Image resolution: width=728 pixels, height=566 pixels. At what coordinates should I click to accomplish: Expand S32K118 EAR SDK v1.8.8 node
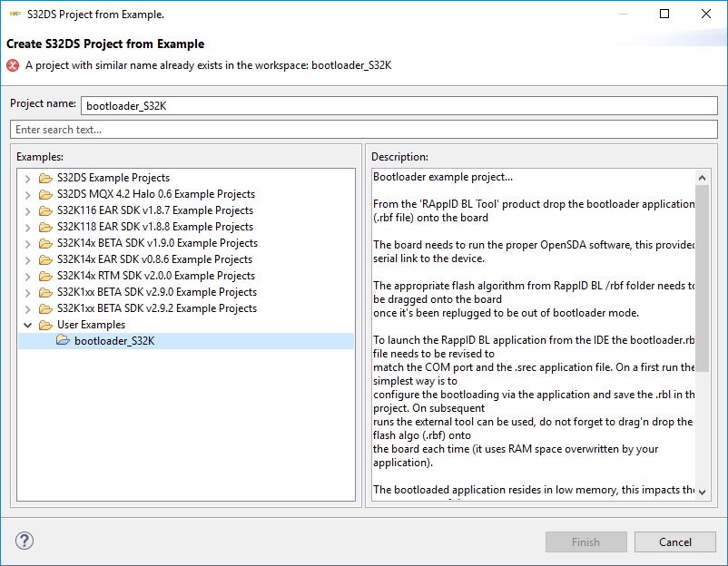(28, 227)
